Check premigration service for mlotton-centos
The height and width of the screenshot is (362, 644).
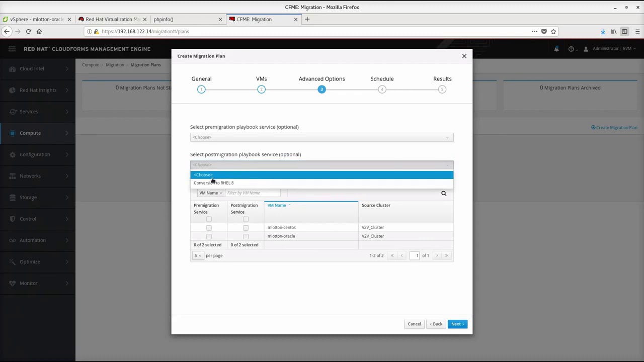[x=209, y=228]
